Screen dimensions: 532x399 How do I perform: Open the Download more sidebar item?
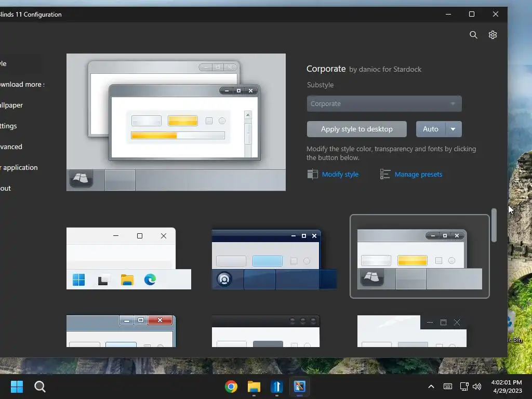(x=22, y=85)
